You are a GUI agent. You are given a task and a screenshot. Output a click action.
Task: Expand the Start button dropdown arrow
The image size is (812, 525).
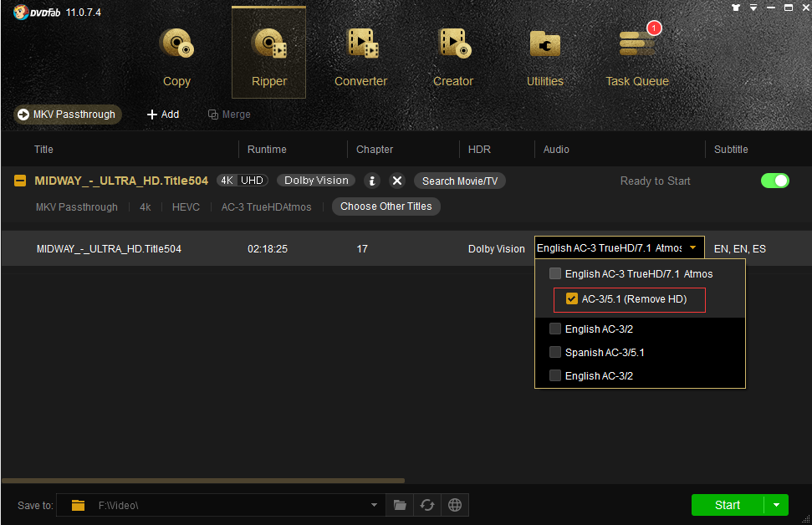pyautogui.click(x=776, y=505)
